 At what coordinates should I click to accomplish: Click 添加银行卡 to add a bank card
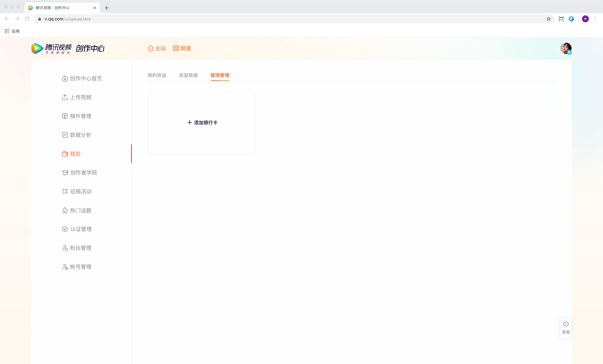pos(202,123)
